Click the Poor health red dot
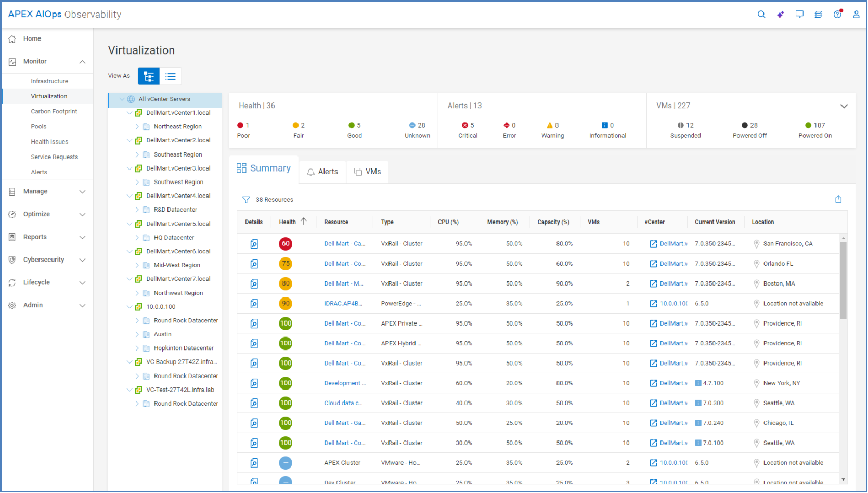 [x=240, y=125]
